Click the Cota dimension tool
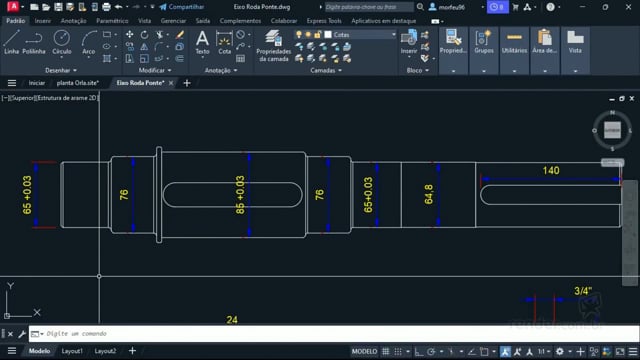Screen dimensions: 640x360 coord(224,42)
